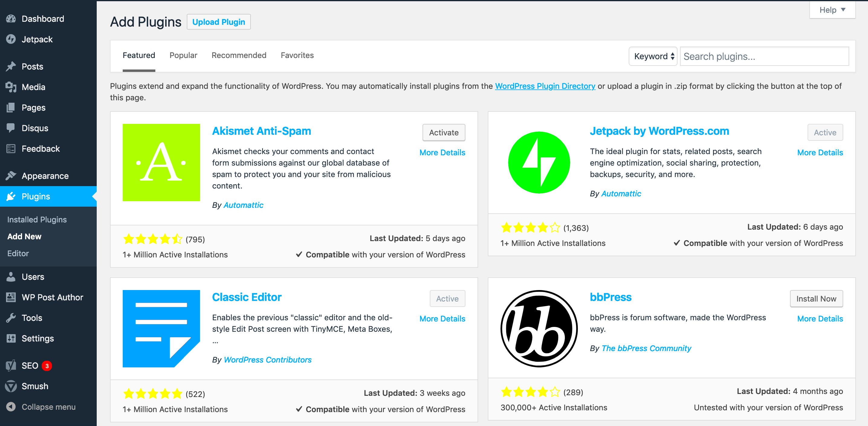The image size is (868, 426).
Task: Open More Details for Classic Editor
Action: pyautogui.click(x=442, y=318)
